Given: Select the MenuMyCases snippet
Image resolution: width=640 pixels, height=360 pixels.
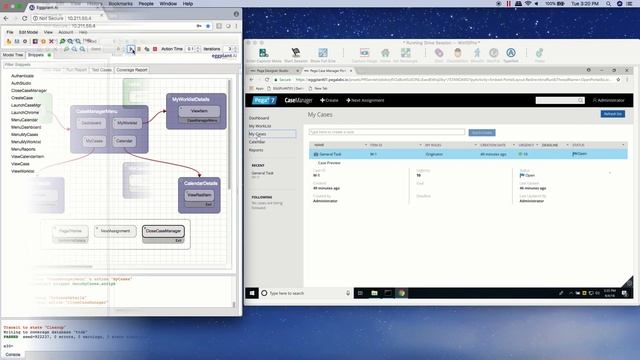Looking at the screenshot, I should pyautogui.click(x=25, y=135).
